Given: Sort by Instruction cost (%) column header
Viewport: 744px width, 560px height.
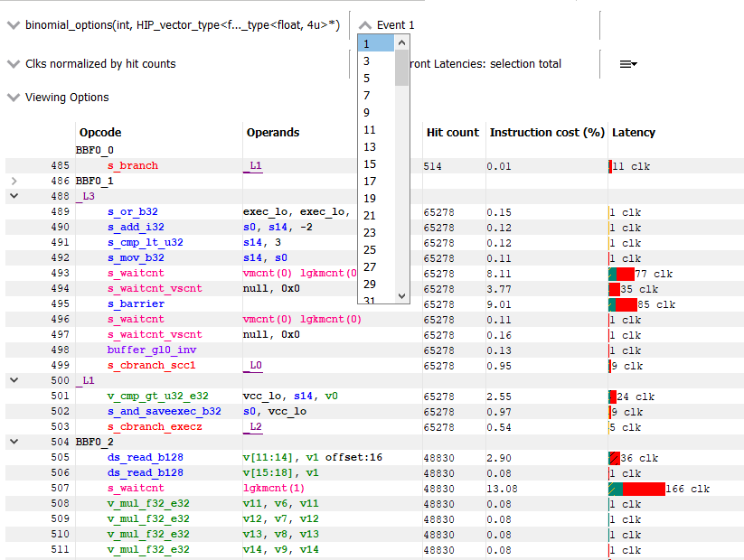Looking at the screenshot, I should [547, 132].
